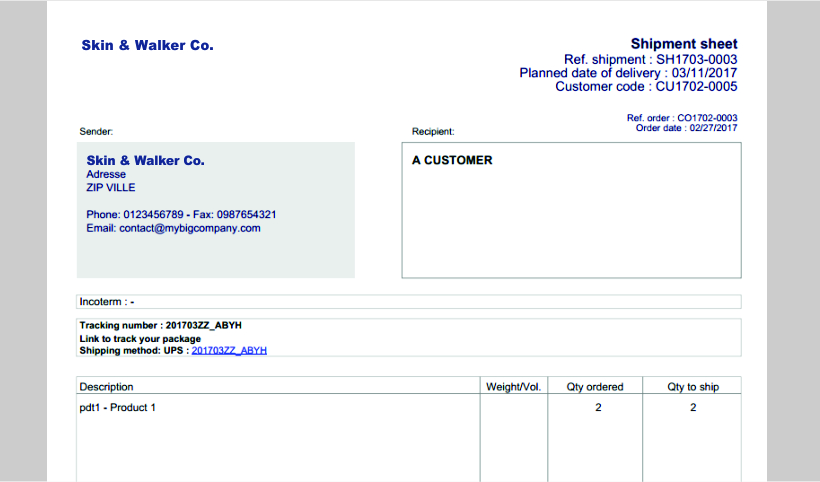Select the ZIP VILLE address line

pos(111,187)
